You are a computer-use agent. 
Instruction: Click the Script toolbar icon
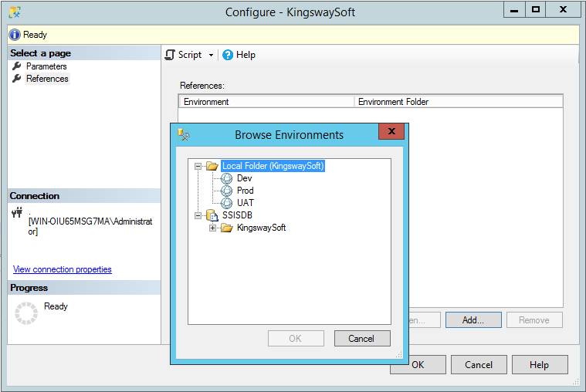point(170,55)
